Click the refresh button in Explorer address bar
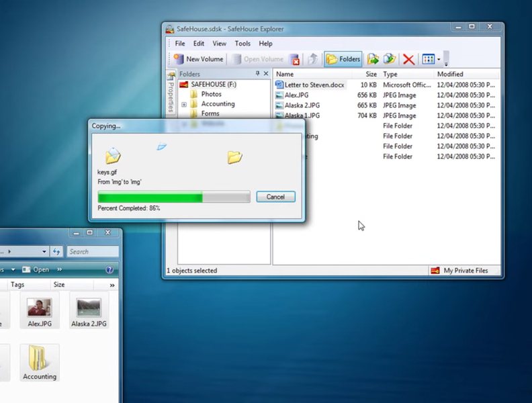Image resolution: width=532 pixels, height=403 pixels. pyautogui.click(x=56, y=251)
